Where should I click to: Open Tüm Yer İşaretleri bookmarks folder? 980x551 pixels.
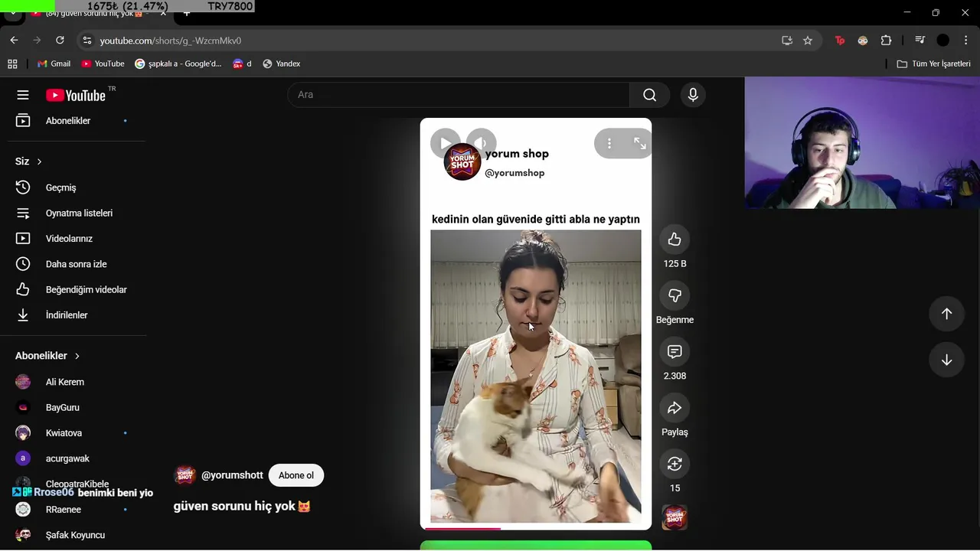pyautogui.click(x=933, y=64)
